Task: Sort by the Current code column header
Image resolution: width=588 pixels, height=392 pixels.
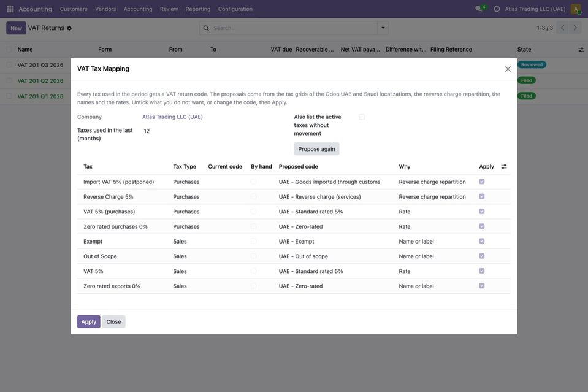Action: point(225,166)
